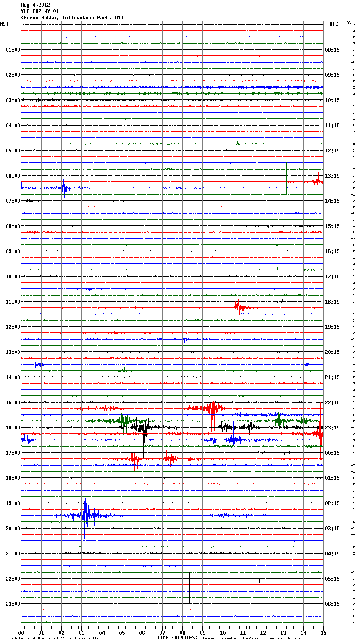Click the "10:15" UTC time label

tap(332, 100)
